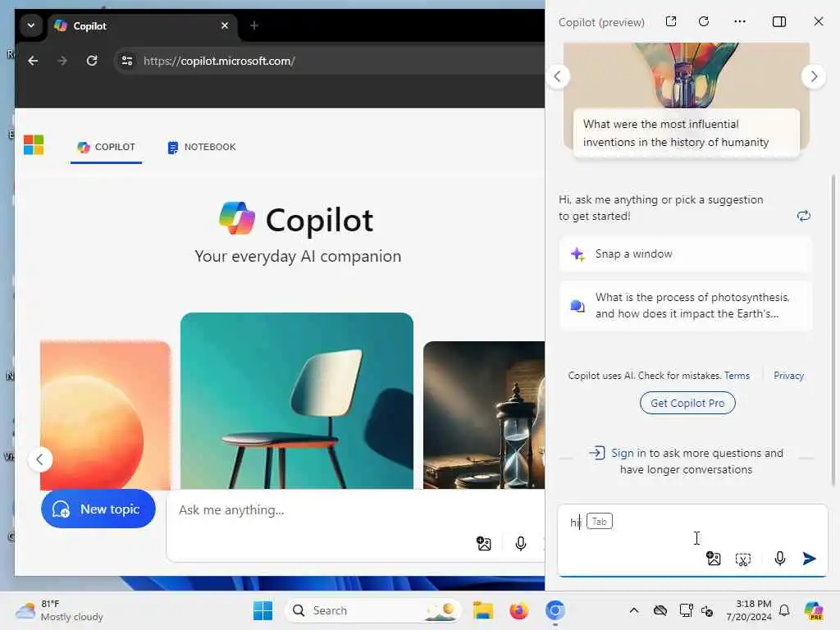Go to next suggestion card in Copilot panel
The image size is (840, 630).
pos(814,76)
